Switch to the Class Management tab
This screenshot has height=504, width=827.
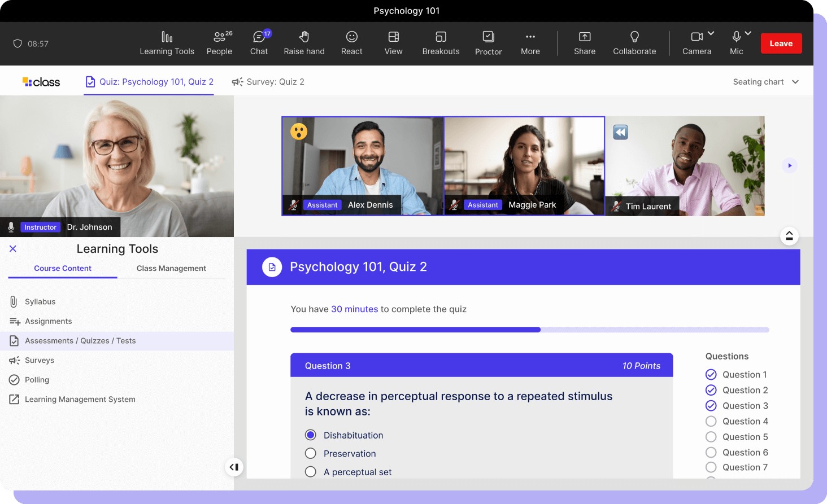pos(171,269)
